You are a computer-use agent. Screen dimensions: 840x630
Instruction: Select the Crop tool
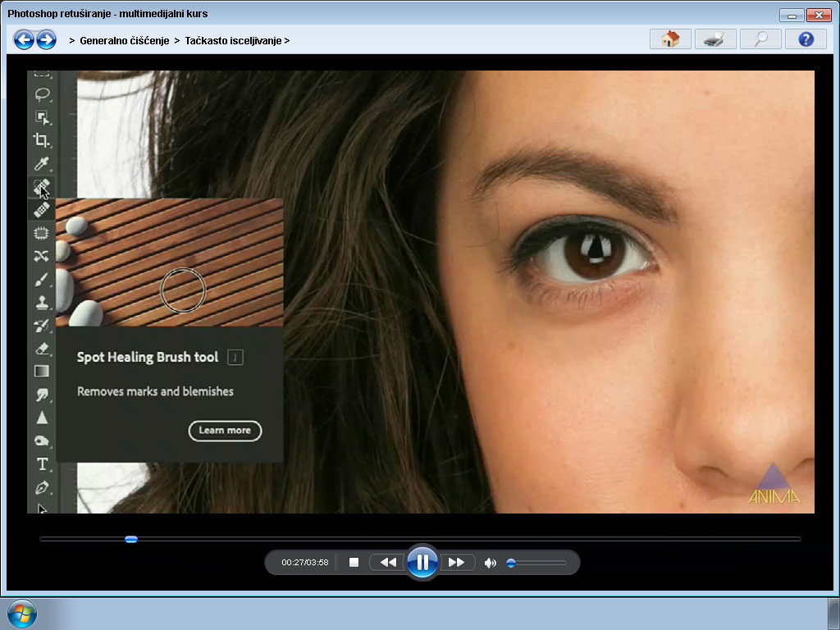pyautogui.click(x=42, y=140)
